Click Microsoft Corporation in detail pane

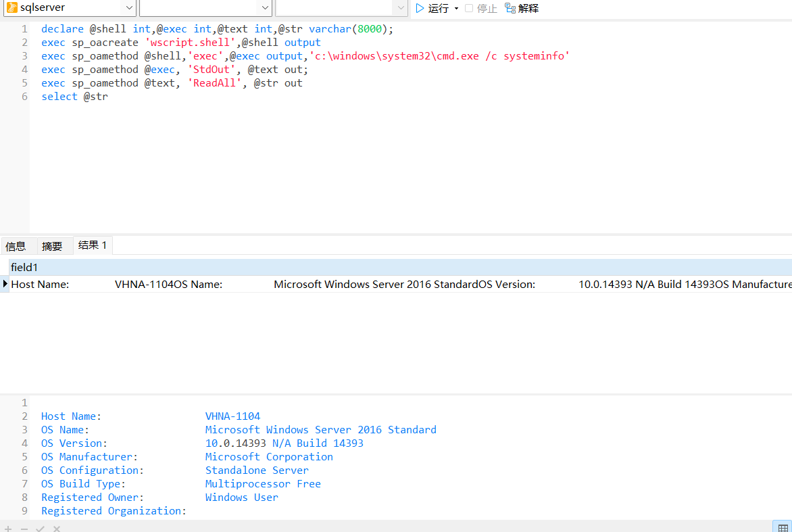tap(269, 457)
